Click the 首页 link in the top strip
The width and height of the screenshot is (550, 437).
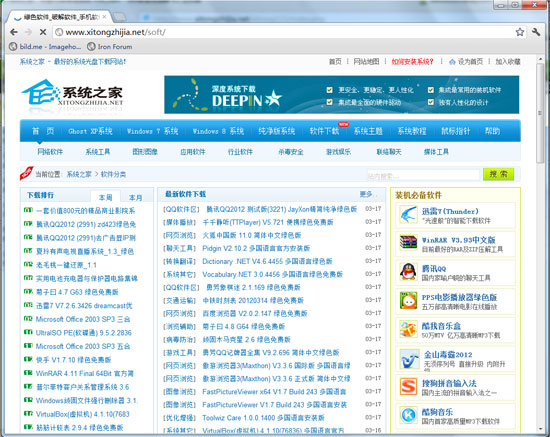click(335, 61)
